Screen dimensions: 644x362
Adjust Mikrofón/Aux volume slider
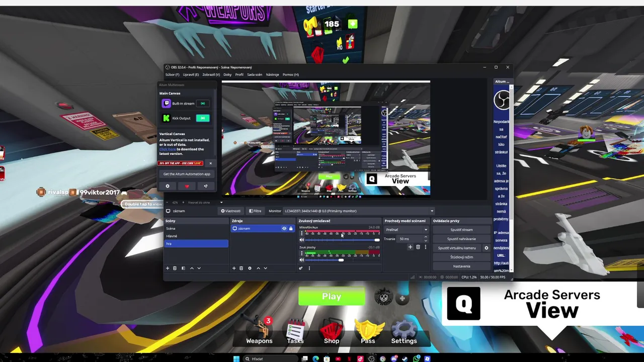click(342, 240)
